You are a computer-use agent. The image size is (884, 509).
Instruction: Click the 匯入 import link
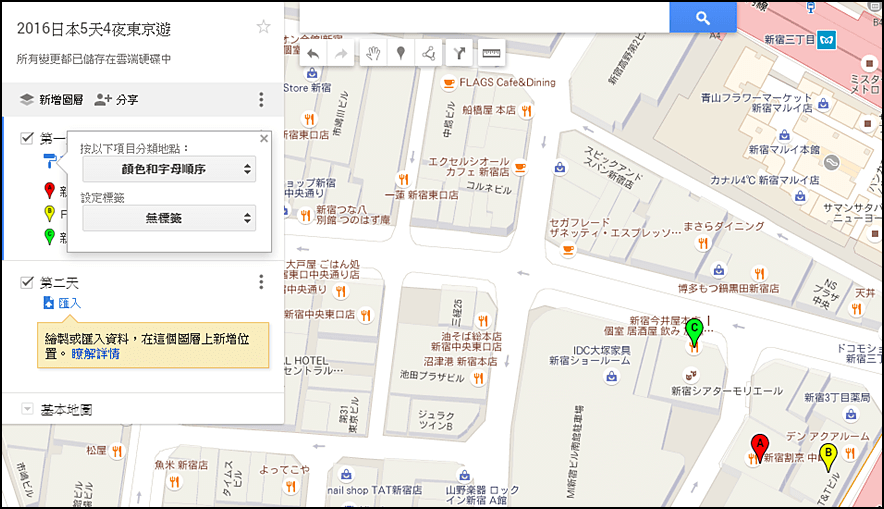click(x=62, y=303)
